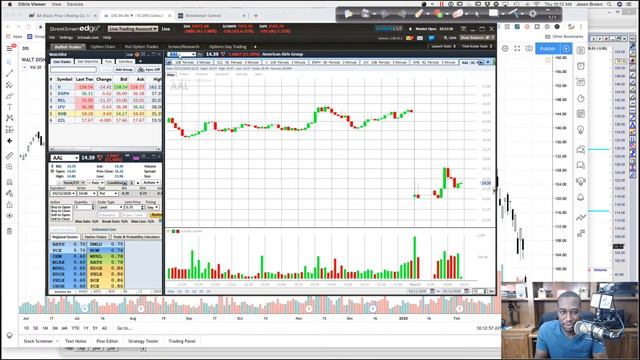Click the annotation toolbar eraser tool

[458, 13]
